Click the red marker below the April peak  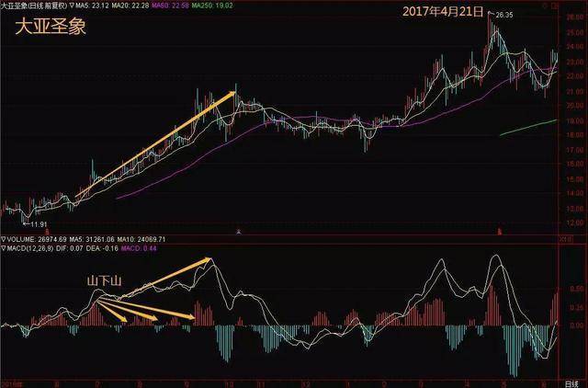[499, 231]
